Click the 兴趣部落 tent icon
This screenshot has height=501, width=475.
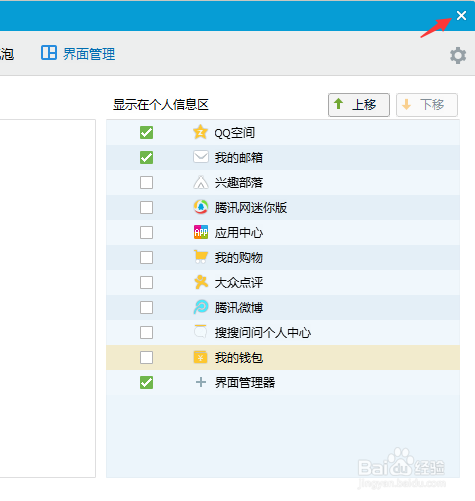(x=201, y=182)
